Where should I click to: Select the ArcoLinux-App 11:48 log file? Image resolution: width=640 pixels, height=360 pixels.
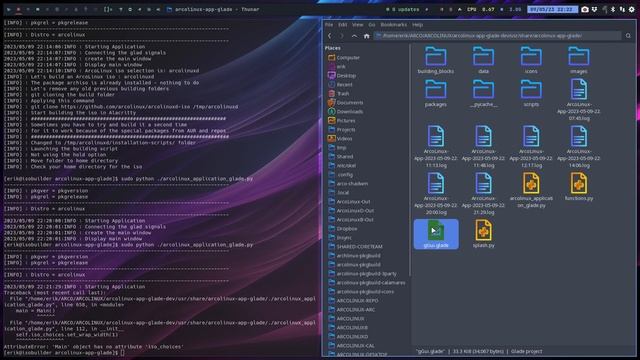click(x=483, y=147)
